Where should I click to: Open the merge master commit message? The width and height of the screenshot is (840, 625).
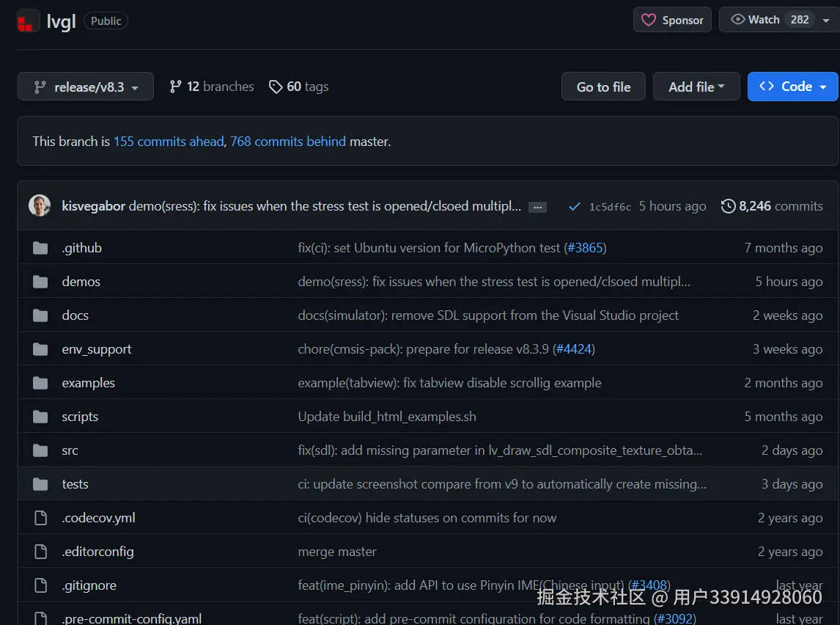(337, 552)
